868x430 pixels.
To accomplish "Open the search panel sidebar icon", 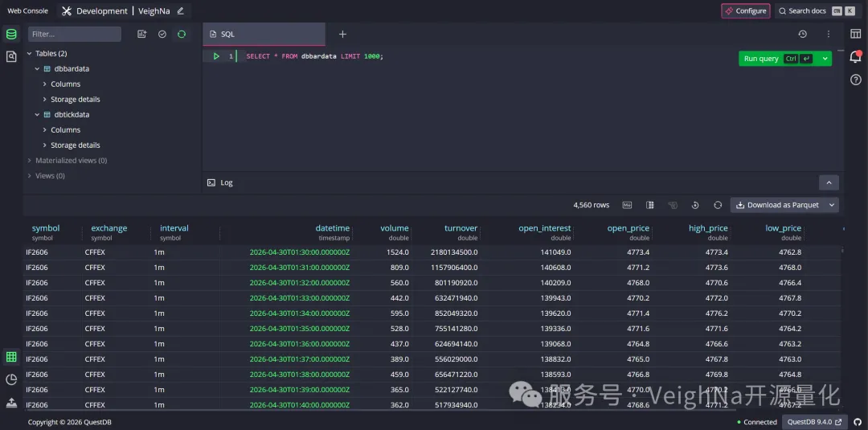I will 11,56.
